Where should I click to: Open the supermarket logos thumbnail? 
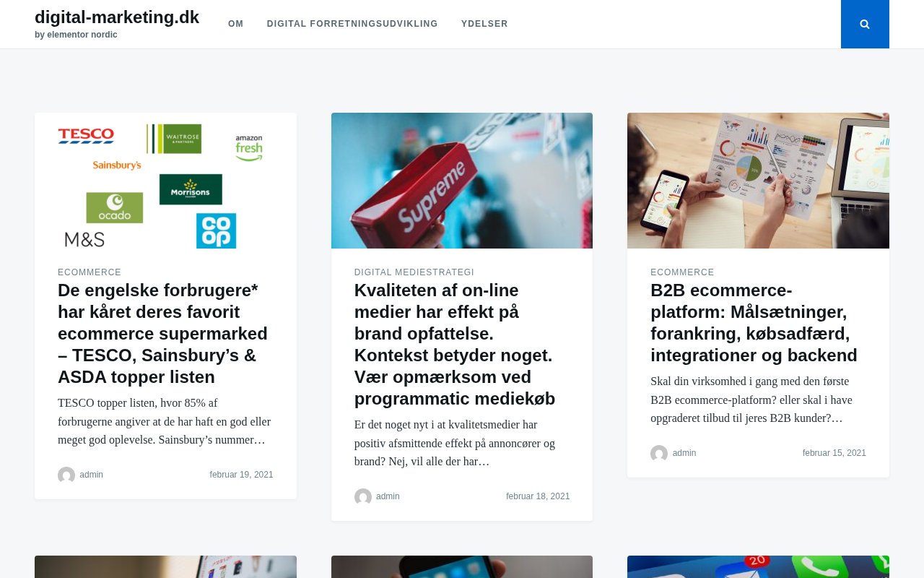[x=165, y=181]
